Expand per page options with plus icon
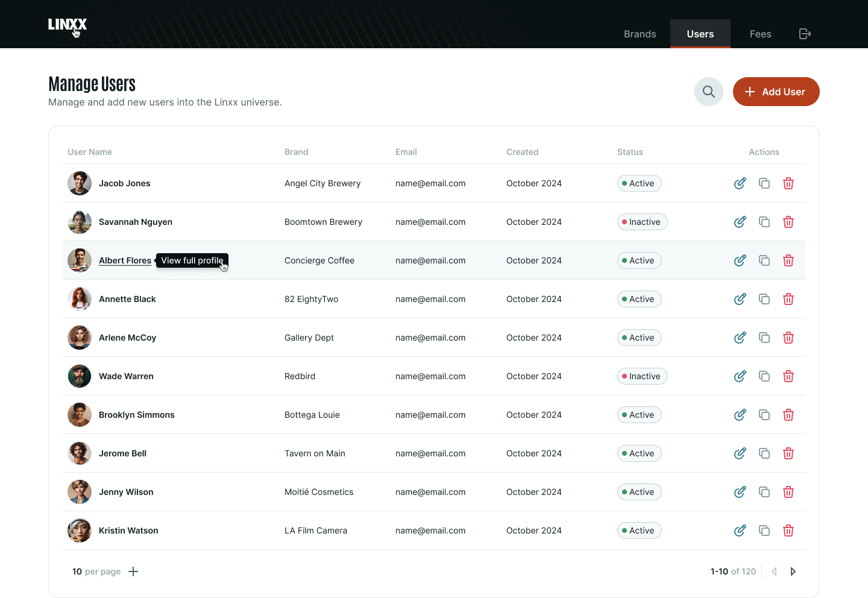The height and width of the screenshot is (598, 868). pos(133,571)
